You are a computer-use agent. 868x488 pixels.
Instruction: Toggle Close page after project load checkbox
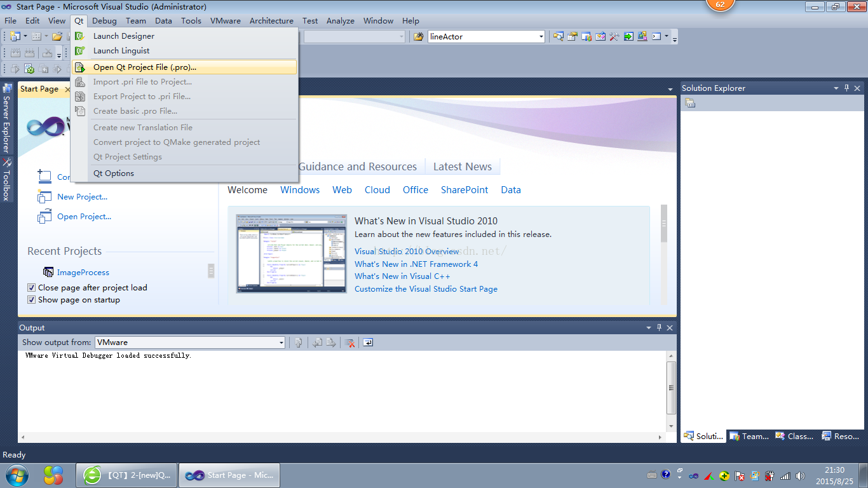tap(31, 288)
